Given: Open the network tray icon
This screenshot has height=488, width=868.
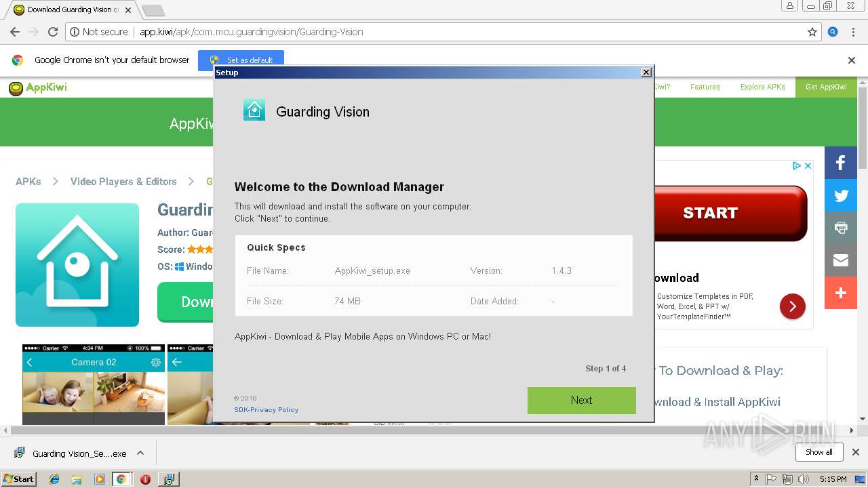Looking at the screenshot, I should (x=787, y=479).
